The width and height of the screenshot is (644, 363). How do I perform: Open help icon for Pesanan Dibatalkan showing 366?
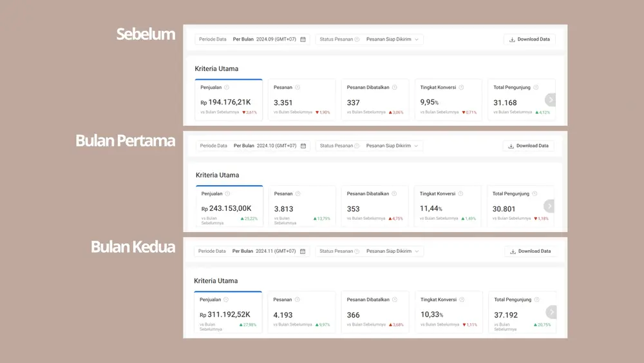click(395, 300)
